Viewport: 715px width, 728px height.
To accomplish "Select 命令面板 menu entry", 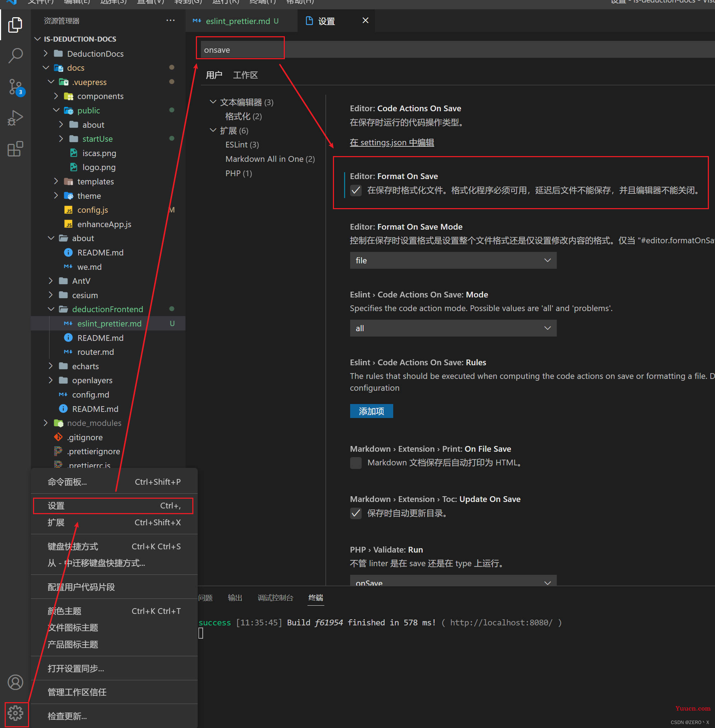I will [114, 482].
